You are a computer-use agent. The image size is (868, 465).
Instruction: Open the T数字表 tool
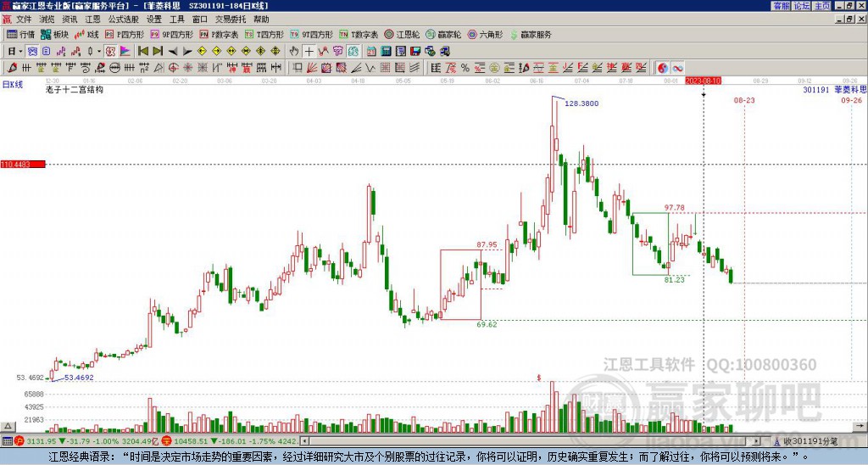click(x=359, y=34)
